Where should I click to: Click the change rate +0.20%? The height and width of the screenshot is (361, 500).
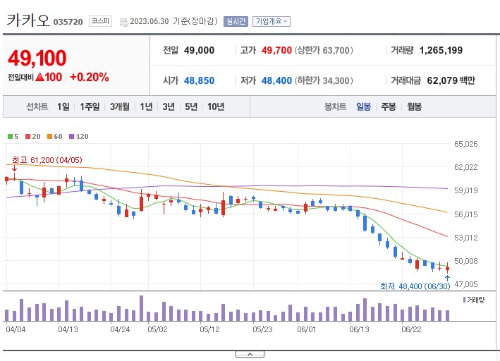tap(89, 77)
